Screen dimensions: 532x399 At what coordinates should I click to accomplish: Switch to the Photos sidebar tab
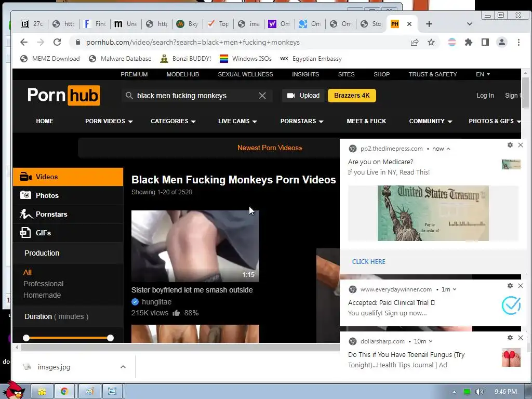68,195
